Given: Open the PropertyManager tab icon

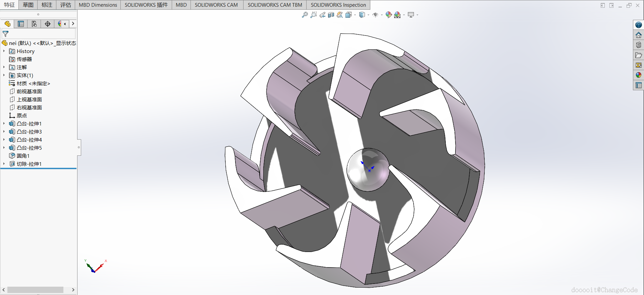Looking at the screenshot, I should pyautogui.click(x=21, y=24).
